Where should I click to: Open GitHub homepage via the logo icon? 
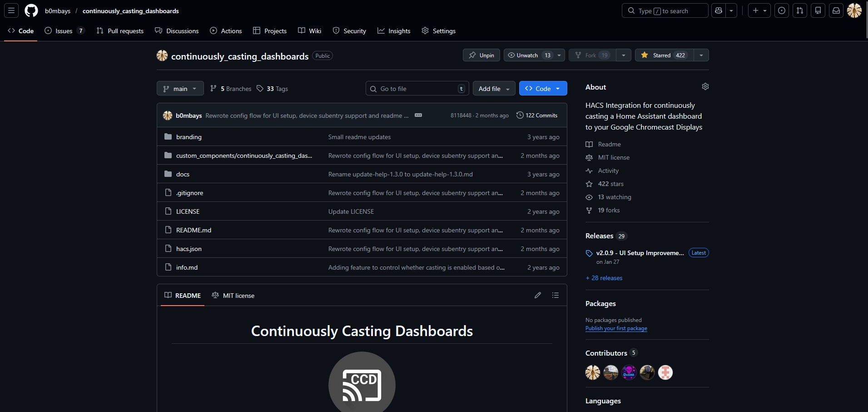click(x=31, y=10)
